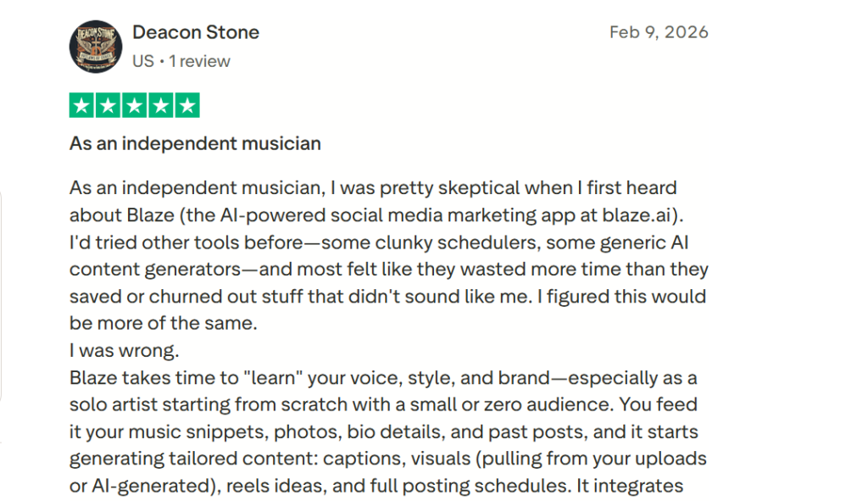Click the Feb 9, 2026 review date
Viewport: 868px width, 501px height.
pyautogui.click(x=659, y=33)
